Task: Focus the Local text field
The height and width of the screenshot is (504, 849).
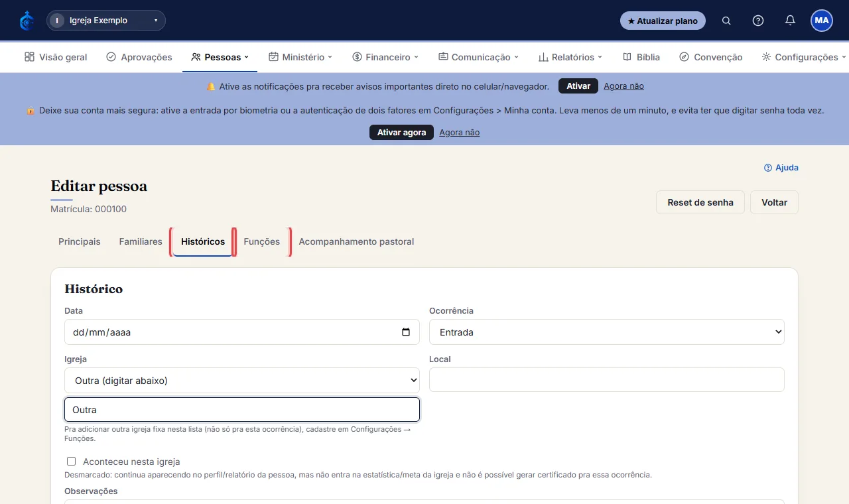Action: point(607,380)
